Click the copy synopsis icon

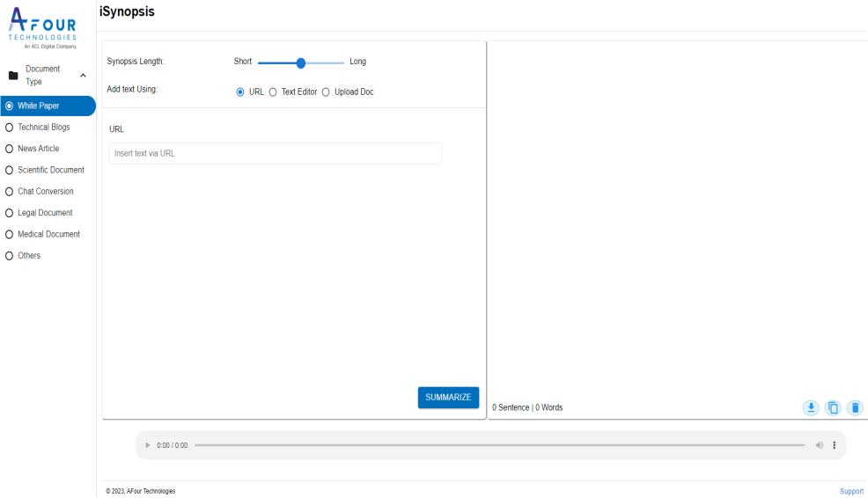pos(833,407)
